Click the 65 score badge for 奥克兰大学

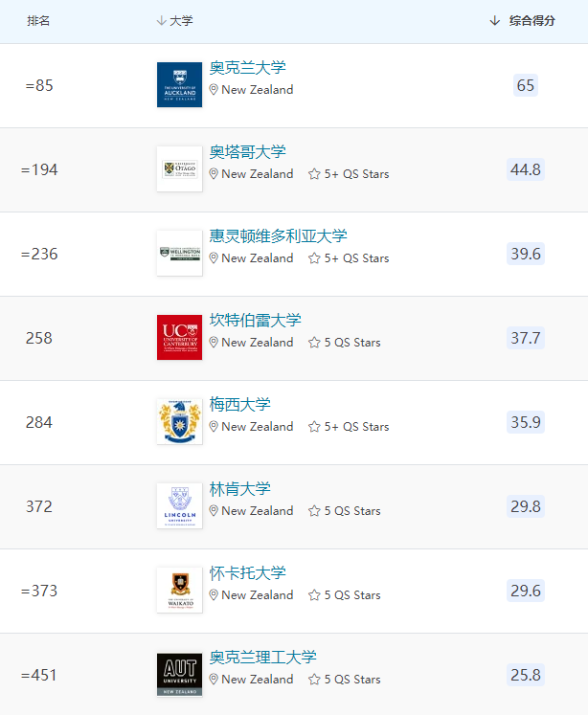click(x=526, y=85)
